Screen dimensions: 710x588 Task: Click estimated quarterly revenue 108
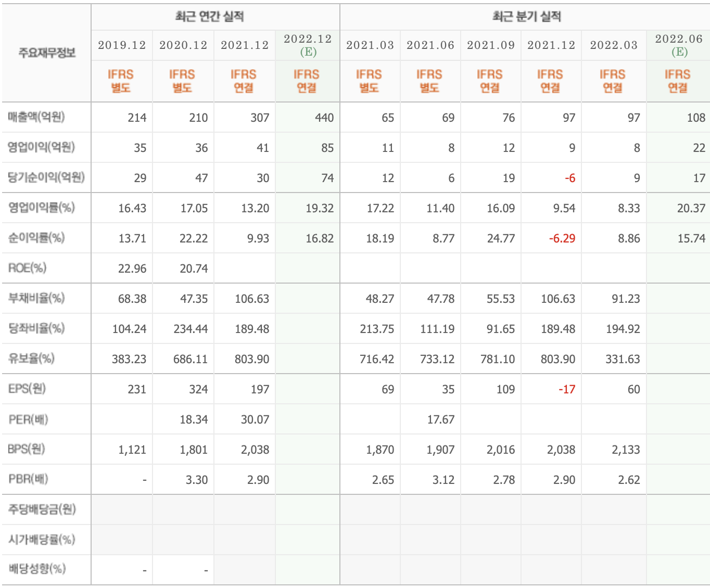[x=696, y=118]
